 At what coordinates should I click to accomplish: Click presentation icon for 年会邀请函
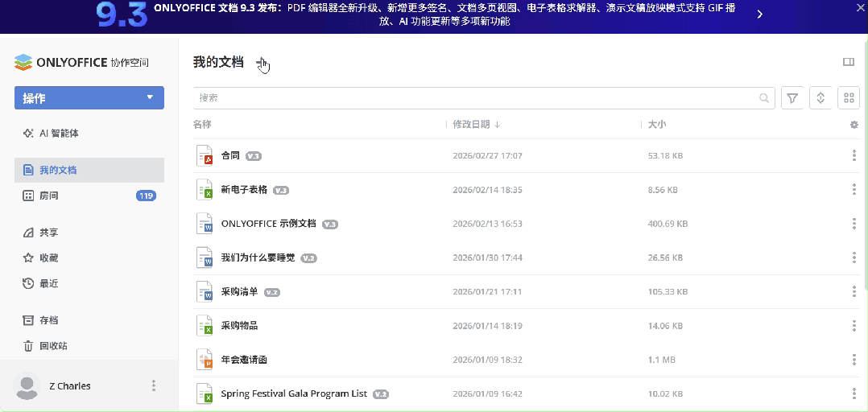205,360
